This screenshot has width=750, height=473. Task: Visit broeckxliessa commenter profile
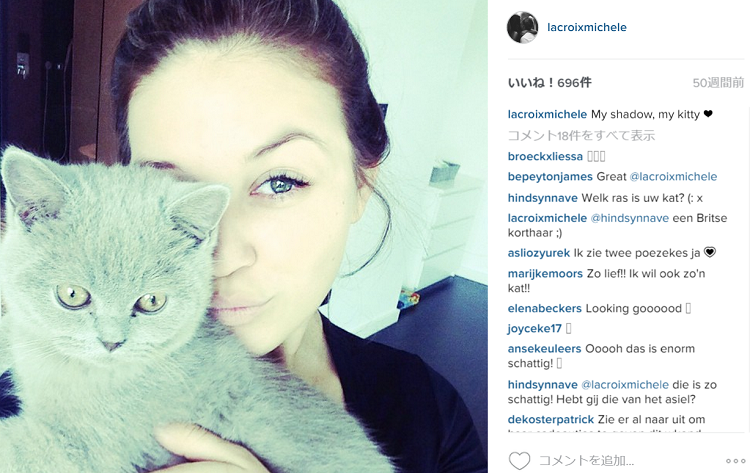[x=545, y=156]
